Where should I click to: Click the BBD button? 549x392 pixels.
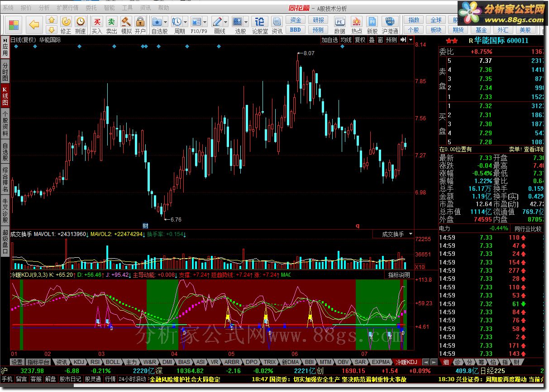click(x=296, y=30)
